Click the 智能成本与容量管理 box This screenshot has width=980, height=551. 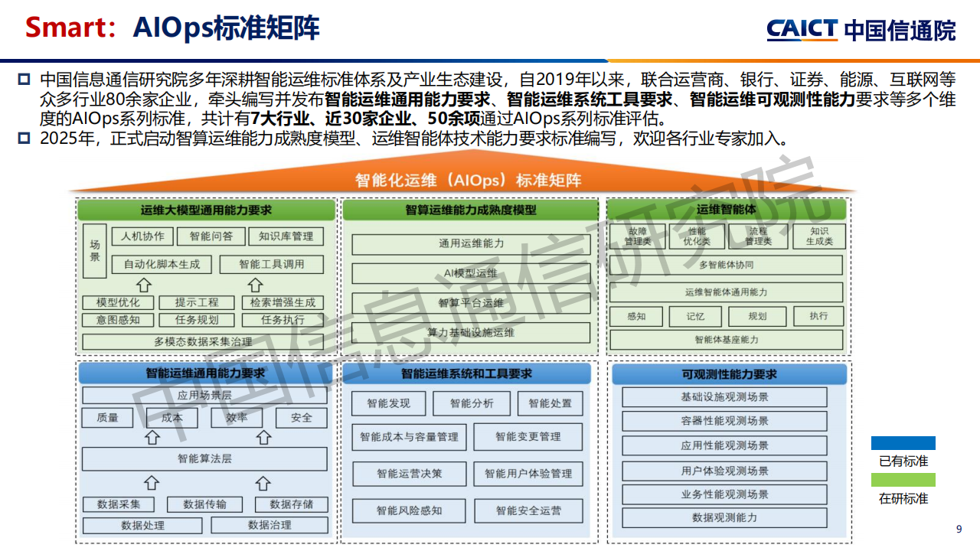coord(410,437)
